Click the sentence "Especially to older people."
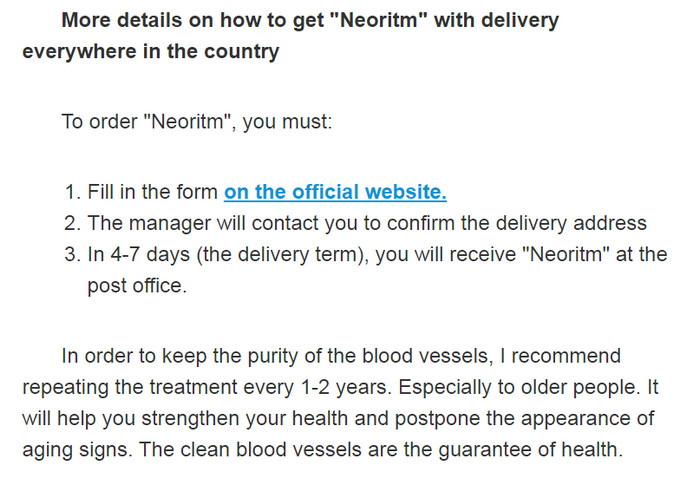Screen dimensions: 700x479 point(519,387)
